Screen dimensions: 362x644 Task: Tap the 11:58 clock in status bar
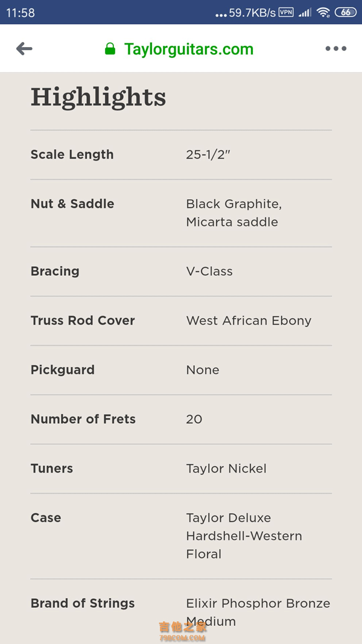coord(21,13)
